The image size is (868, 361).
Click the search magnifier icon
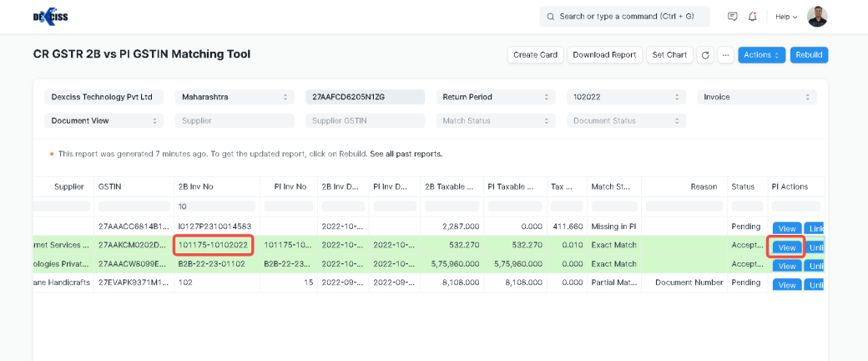pos(550,17)
